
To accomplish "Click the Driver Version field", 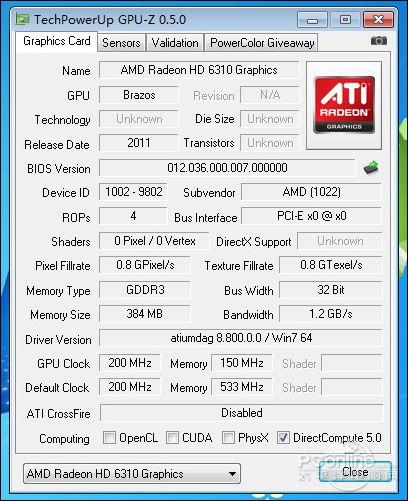I will [241, 338].
